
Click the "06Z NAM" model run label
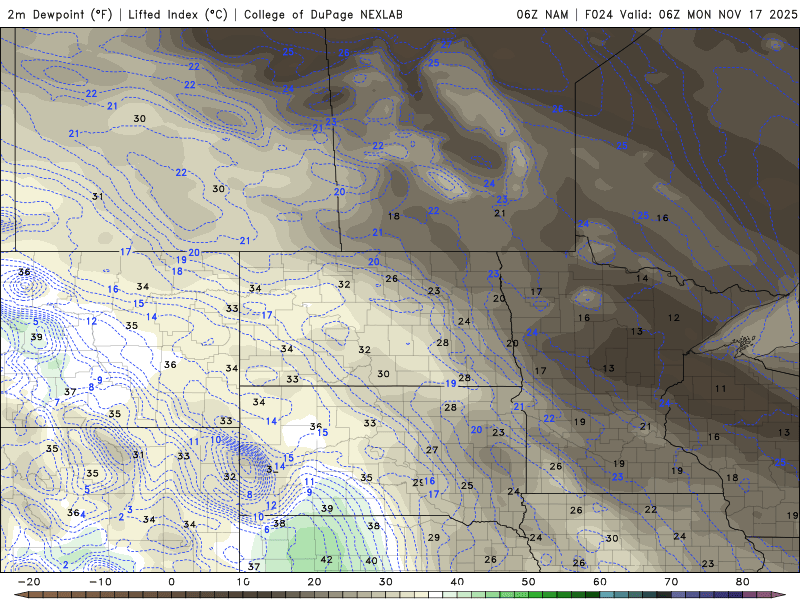[x=542, y=14]
